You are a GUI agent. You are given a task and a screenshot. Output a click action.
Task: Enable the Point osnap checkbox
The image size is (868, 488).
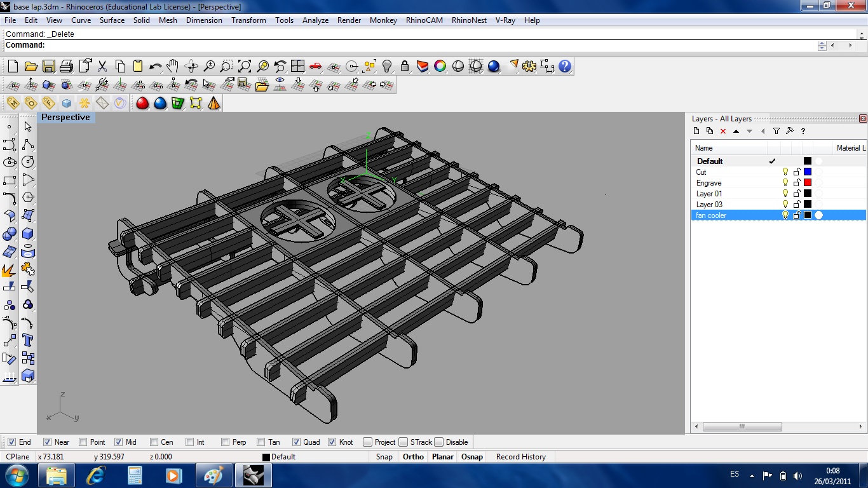(x=83, y=442)
